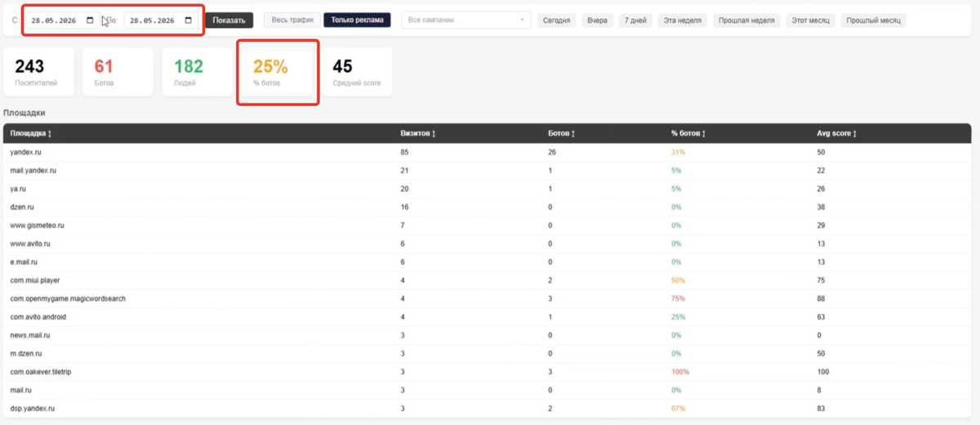
Task: Open calendar picker in start date field
Action: pyautogui.click(x=89, y=20)
